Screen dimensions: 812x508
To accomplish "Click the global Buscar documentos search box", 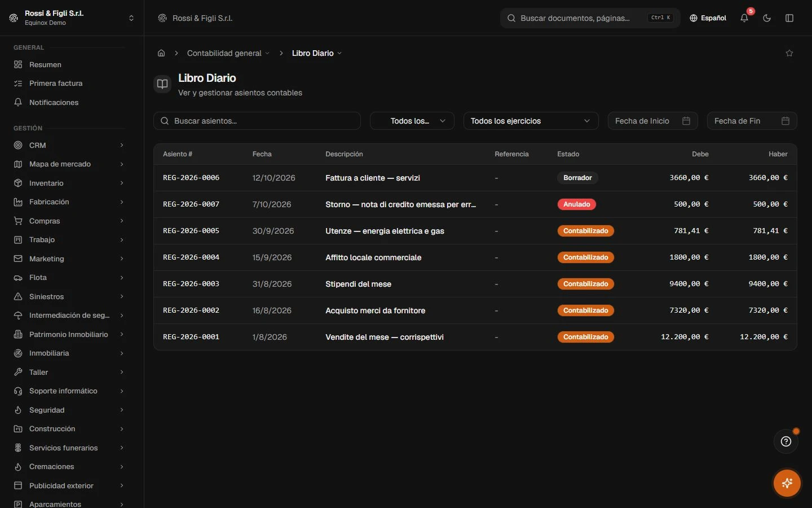I will click(x=590, y=18).
